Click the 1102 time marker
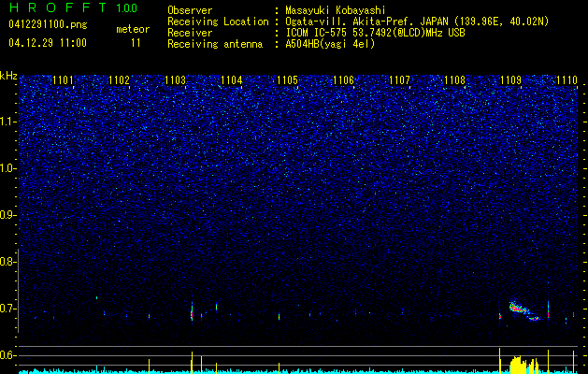Viewport: 588px width, 374px height. 120,80
